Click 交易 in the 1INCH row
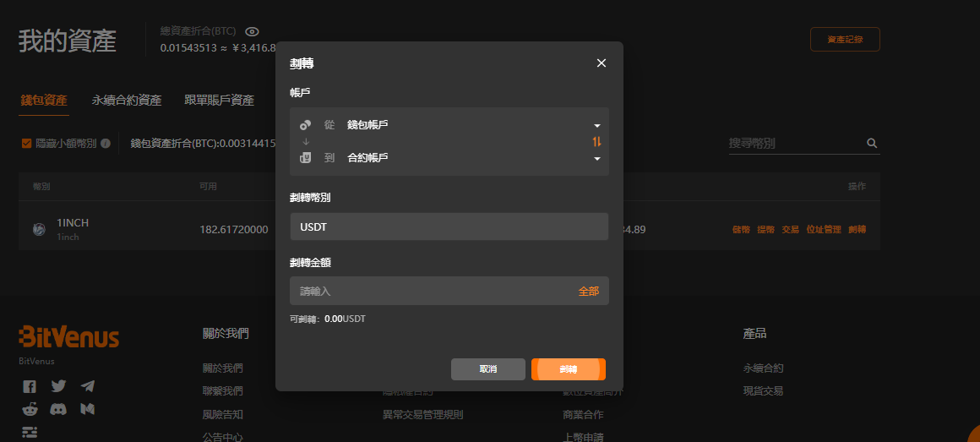 pos(790,229)
